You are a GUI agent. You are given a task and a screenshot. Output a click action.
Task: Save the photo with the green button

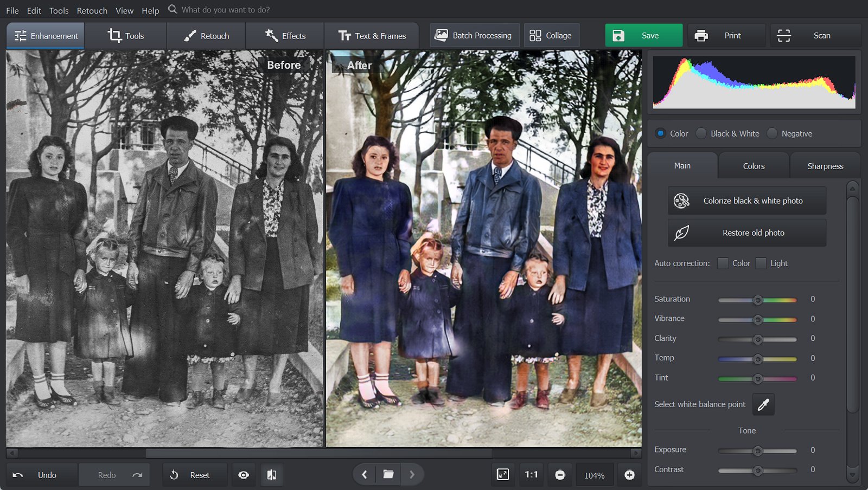(644, 36)
